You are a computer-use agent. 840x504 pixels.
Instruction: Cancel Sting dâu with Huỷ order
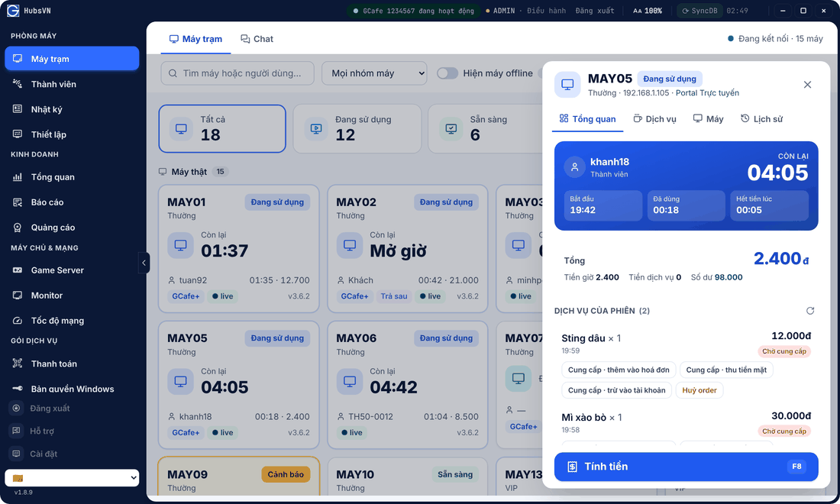point(699,390)
